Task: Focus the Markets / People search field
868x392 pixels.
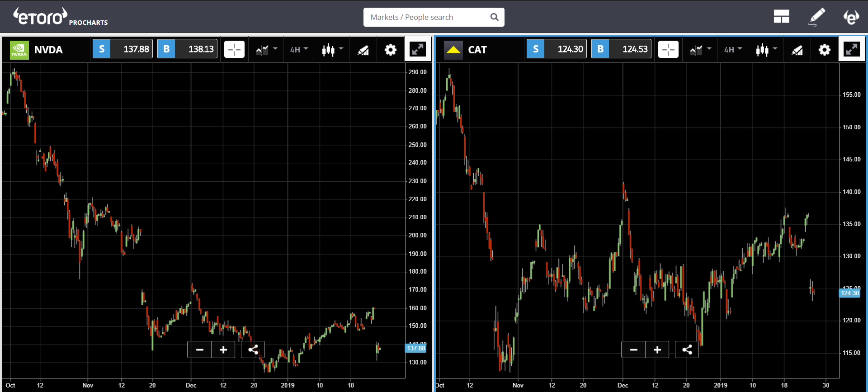Action: pos(427,17)
